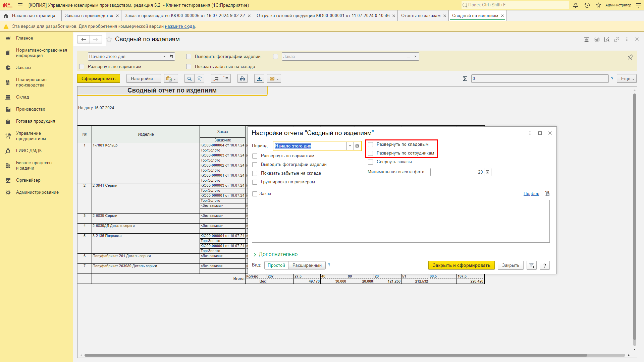Open report variants dropdown button
This screenshot has width=644, height=362.
tap(171, 79)
